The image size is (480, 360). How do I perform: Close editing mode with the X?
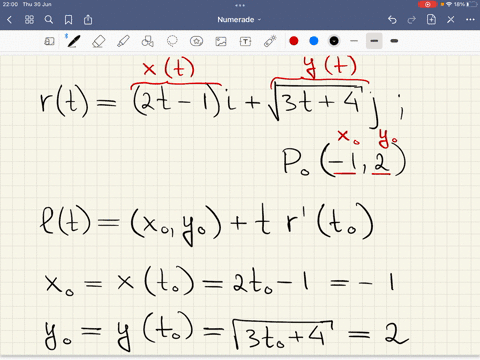click(451, 20)
